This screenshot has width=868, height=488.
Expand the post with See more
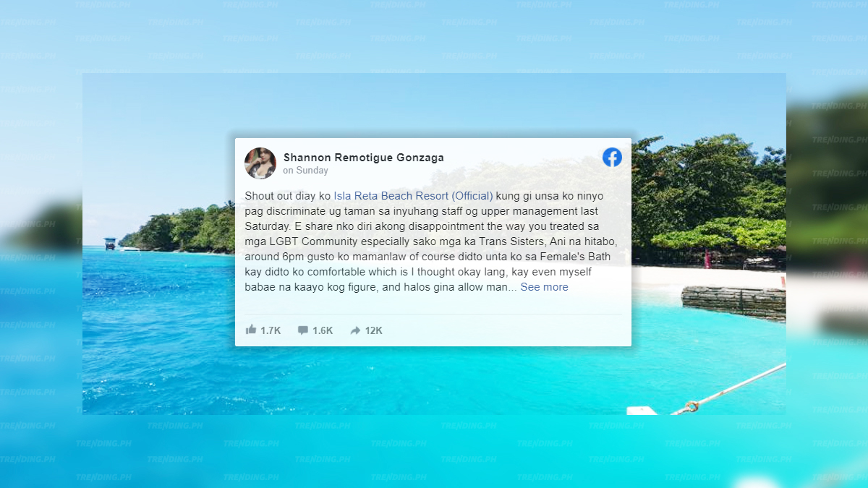point(544,287)
